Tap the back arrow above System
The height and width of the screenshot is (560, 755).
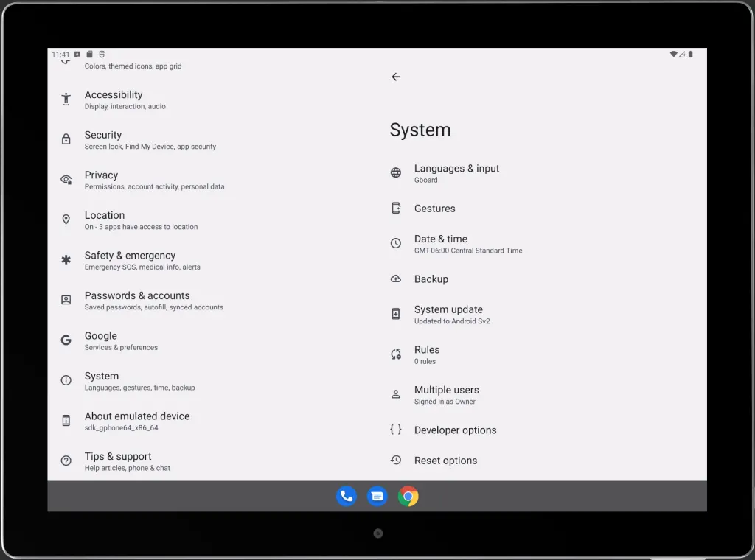[396, 77]
